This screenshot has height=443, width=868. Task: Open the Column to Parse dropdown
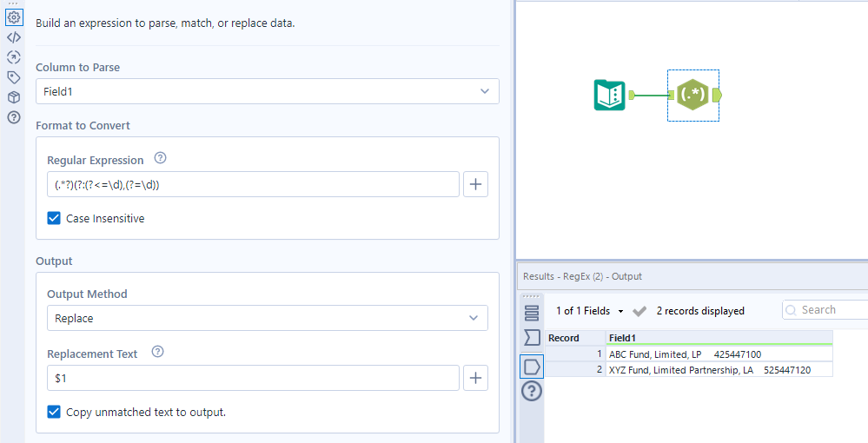pos(268,91)
